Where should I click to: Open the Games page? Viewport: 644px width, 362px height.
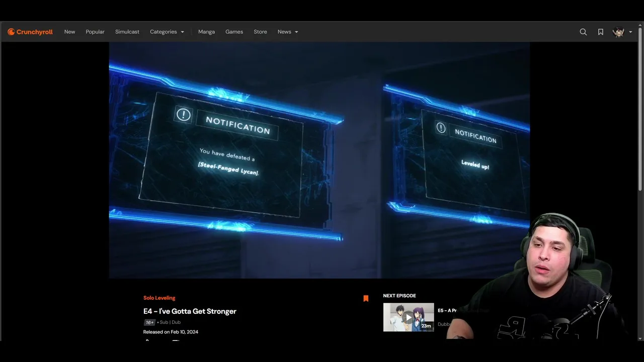point(234,32)
